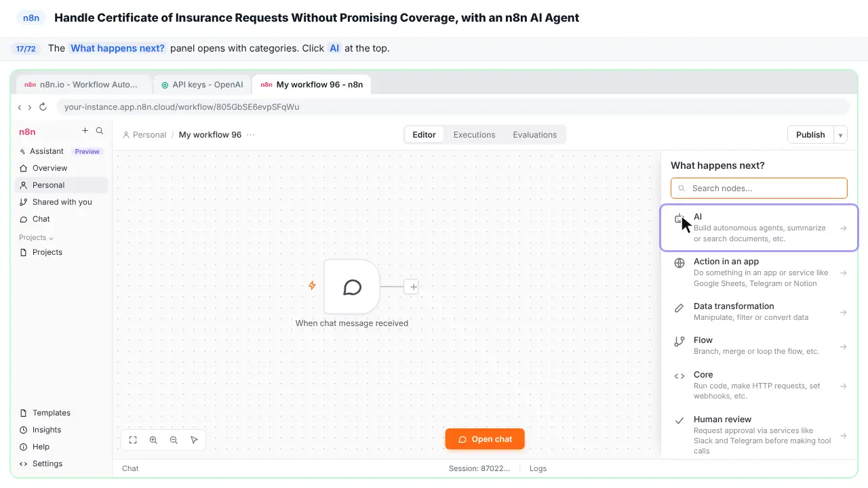Click the fit-to-view zoom icon
Image resolution: width=868 pixels, height=488 pixels.
[x=133, y=440]
